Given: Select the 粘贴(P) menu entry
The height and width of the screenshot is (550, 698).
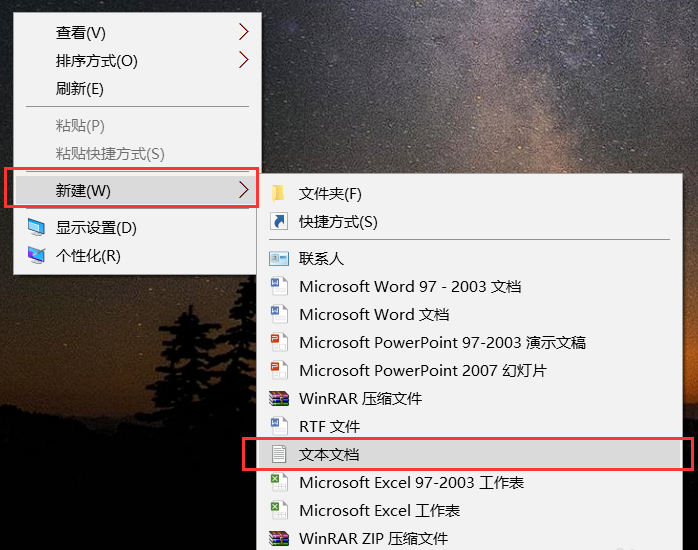Looking at the screenshot, I should tap(137, 125).
